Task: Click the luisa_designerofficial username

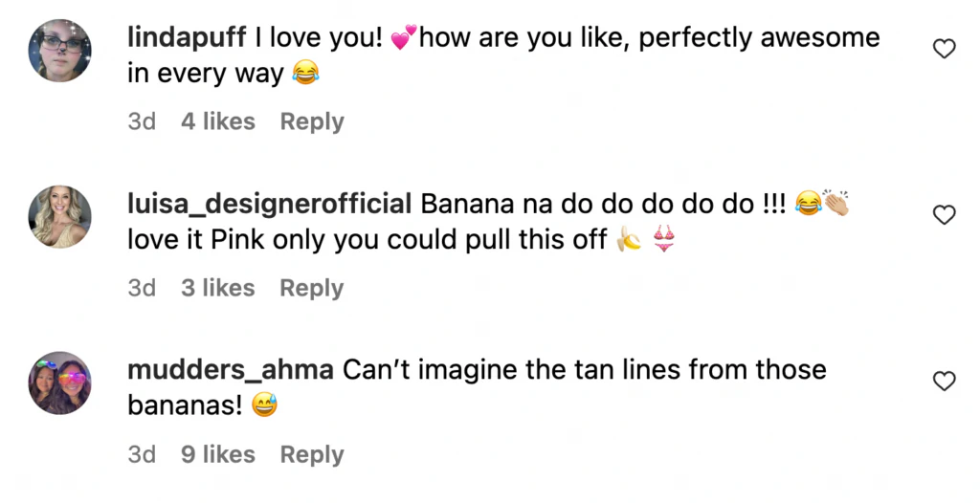Action: click(x=269, y=204)
